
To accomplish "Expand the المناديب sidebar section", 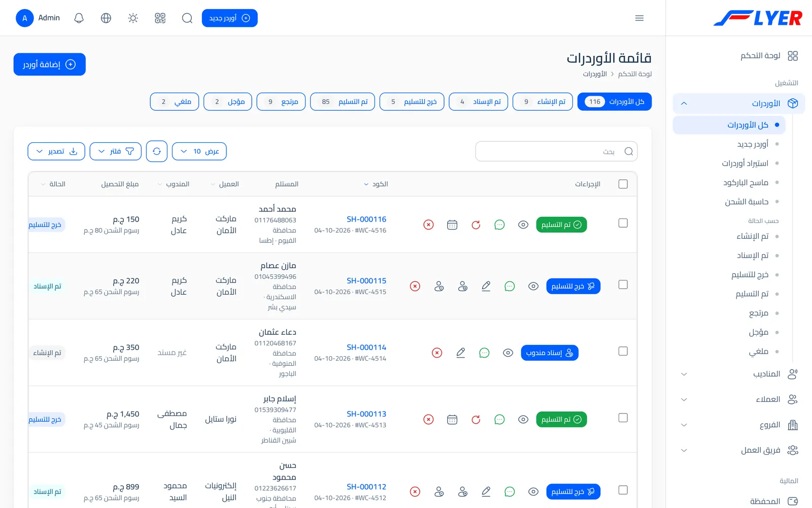I will [739, 374].
